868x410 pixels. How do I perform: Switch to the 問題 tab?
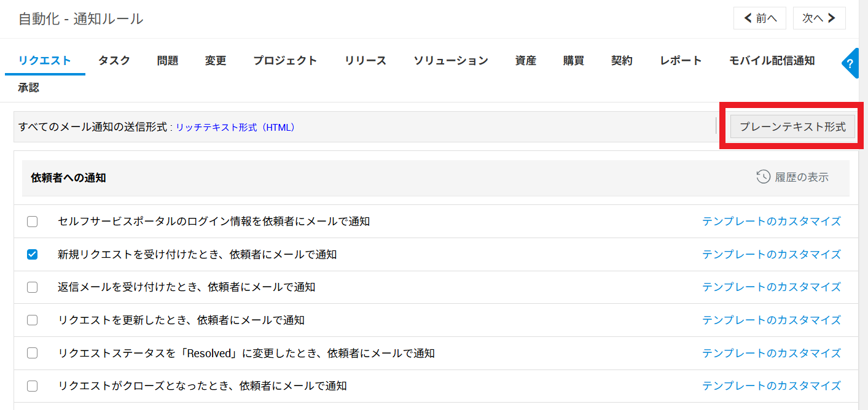tap(168, 60)
